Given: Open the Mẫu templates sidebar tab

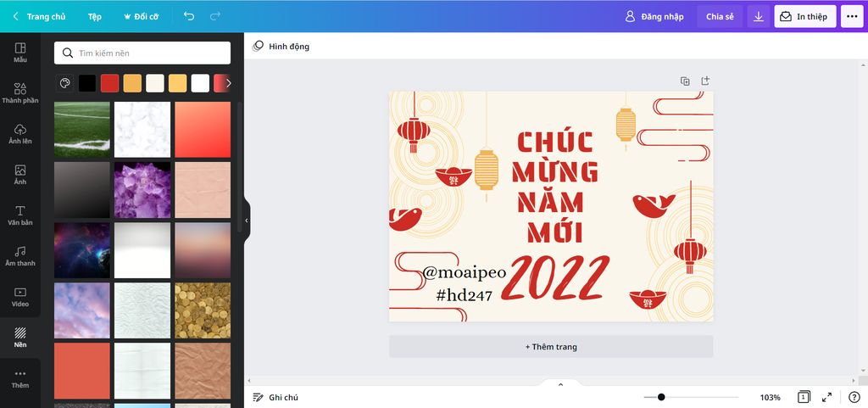Looking at the screenshot, I should 20,53.
